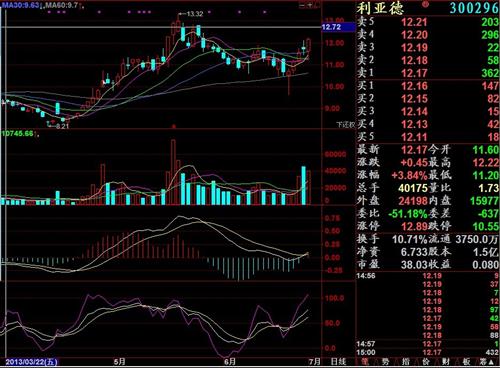Select the 卖5 ask row at 12.21
The height and width of the screenshot is (368, 500).
(428, 22)
